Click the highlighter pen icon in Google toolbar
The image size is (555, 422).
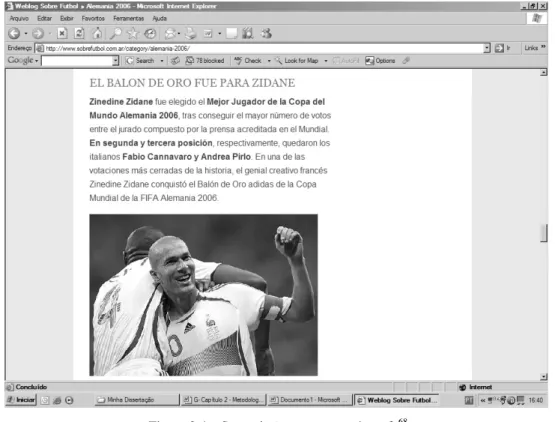tap(406, 61)
